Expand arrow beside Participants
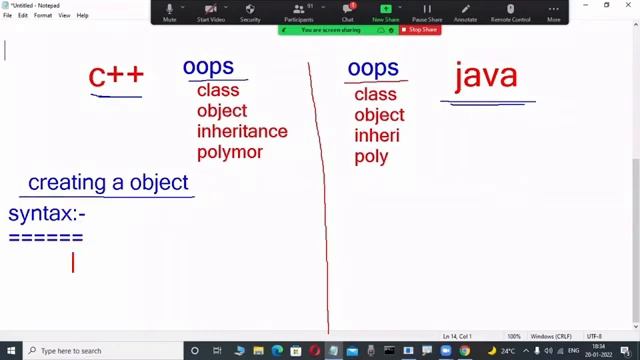This screenshot has height=360, width=640. [x=323, y=7]
